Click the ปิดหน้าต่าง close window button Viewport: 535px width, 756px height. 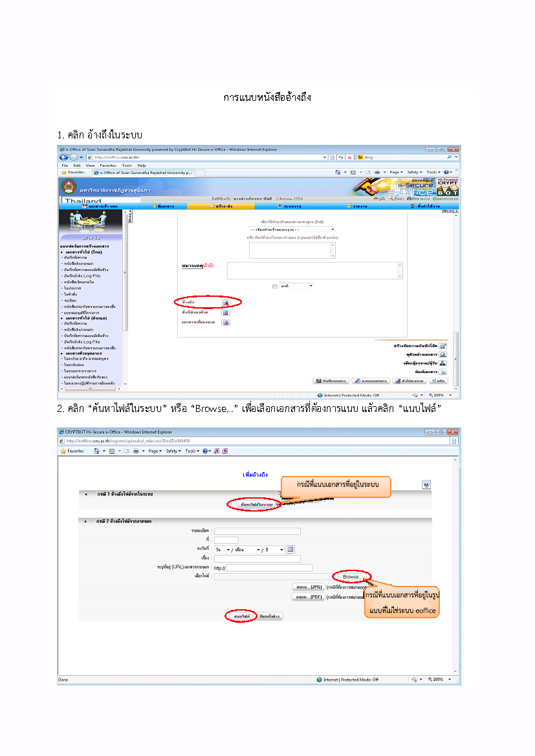269,616
